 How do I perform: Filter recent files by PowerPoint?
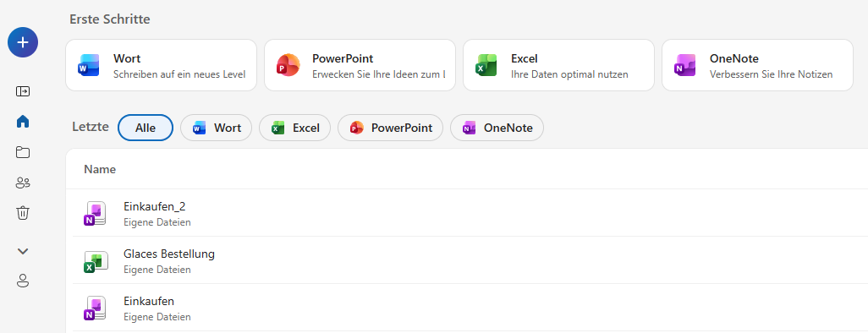point(391,128)
